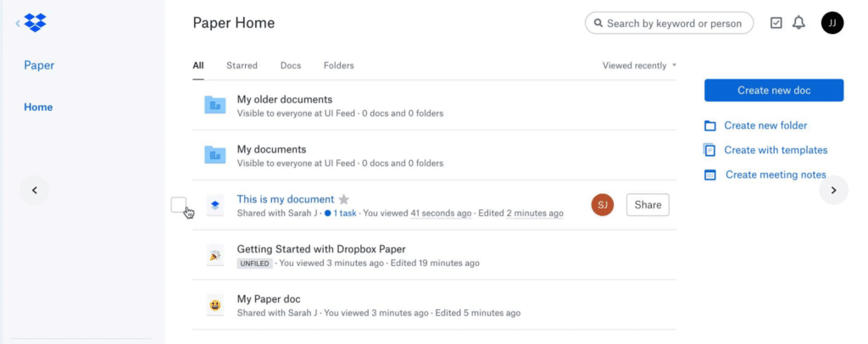The height and width of the screenshot is (344, 868).
Task: Open Home in the sidebar
Action: point(38,108)
